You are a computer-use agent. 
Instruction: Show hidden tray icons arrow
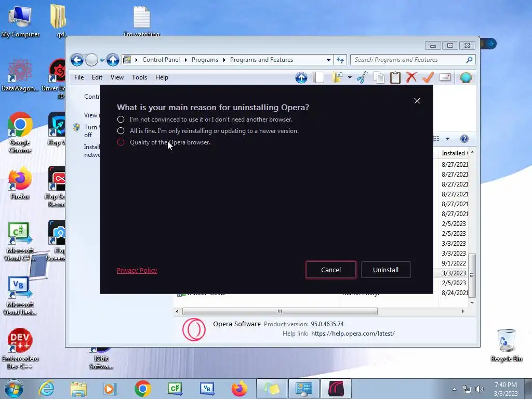(454, 390)
